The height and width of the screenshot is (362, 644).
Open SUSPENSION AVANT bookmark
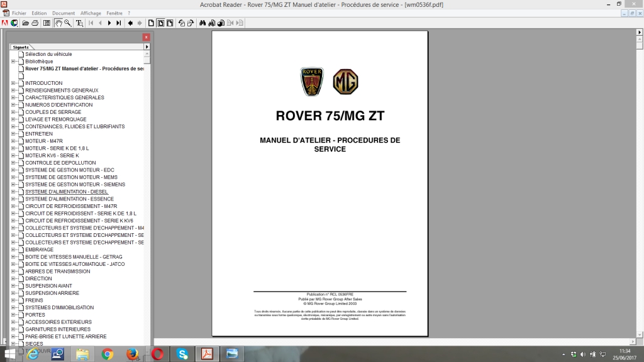tap(48, 286)
